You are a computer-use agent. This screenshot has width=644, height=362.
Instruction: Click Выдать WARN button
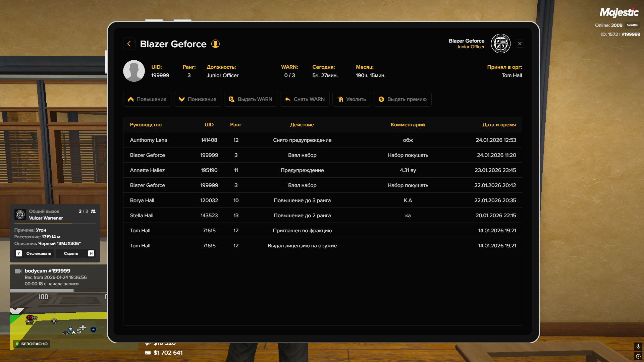coord(251,99)
